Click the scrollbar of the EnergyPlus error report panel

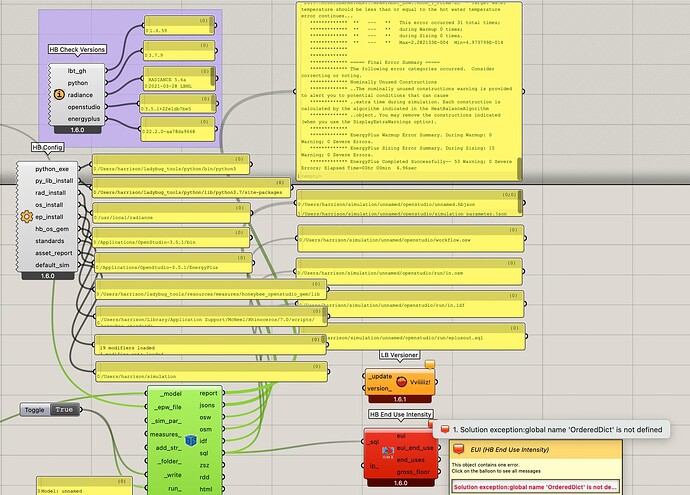pos(520,168)
